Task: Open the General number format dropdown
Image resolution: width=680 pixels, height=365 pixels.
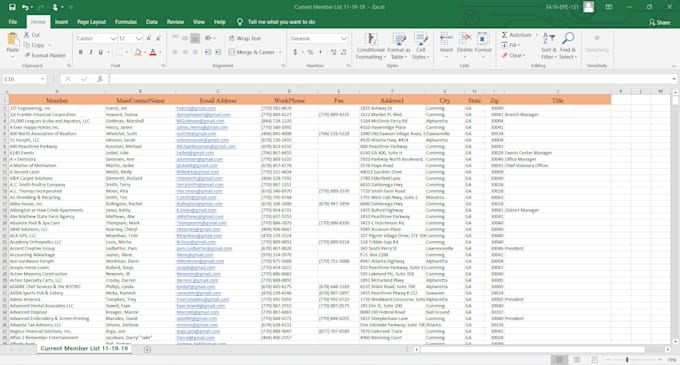Action: coord(343,39)
